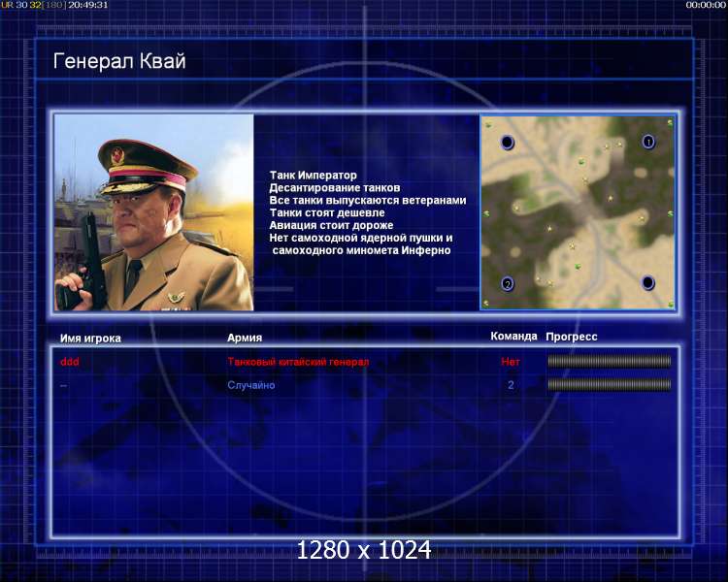
Task: Select the unnumbered bottom-right start position
Action: [647, 282]
